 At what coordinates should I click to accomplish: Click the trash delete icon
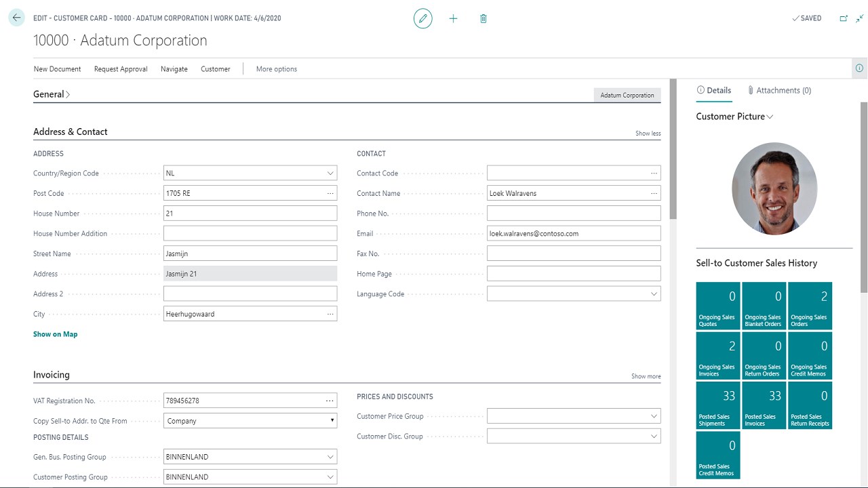tap(484, 18)
